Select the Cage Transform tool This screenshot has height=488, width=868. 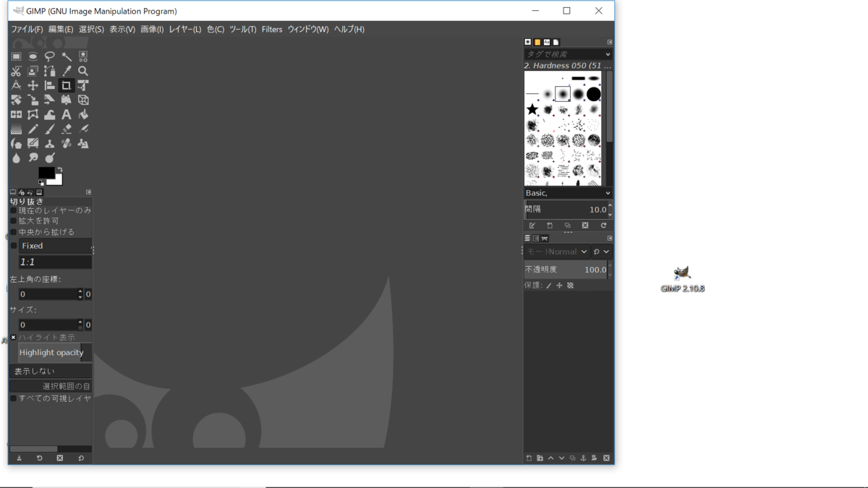click(x=33, y=114)
